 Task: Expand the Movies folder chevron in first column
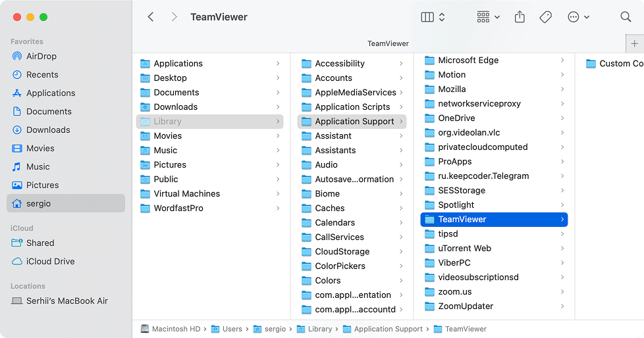tap(278, 135)
